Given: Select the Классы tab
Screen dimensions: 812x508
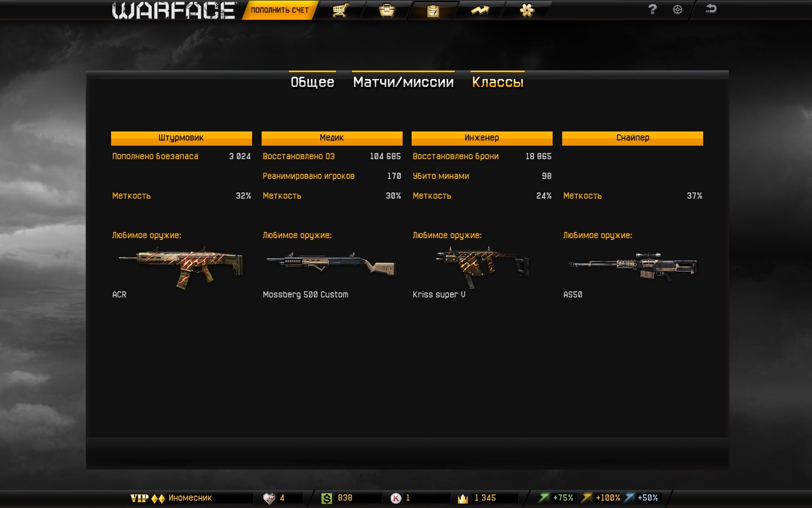Looking at the screenshot, I should (497, 82).
